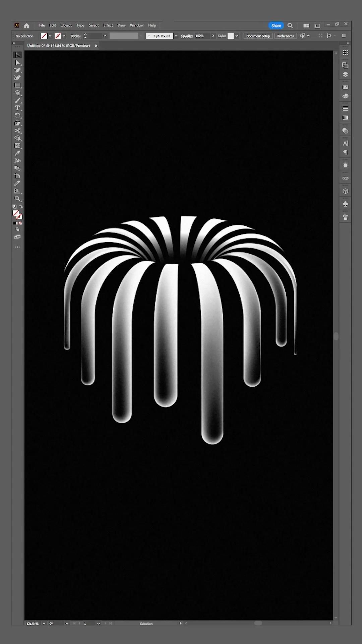Select the Direct Selection tool
The height and width of the screenshot is (644, 362).
tap(17, 63)
